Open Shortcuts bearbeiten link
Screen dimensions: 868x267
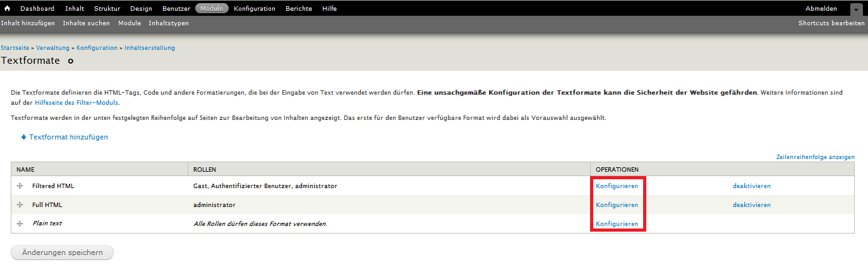(831, 23)
